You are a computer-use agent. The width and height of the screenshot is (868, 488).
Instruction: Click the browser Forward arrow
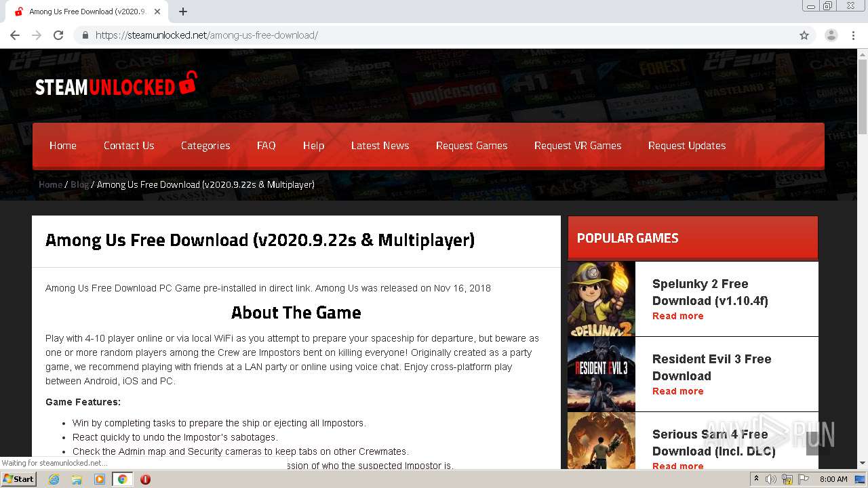(x=37, y=35)
